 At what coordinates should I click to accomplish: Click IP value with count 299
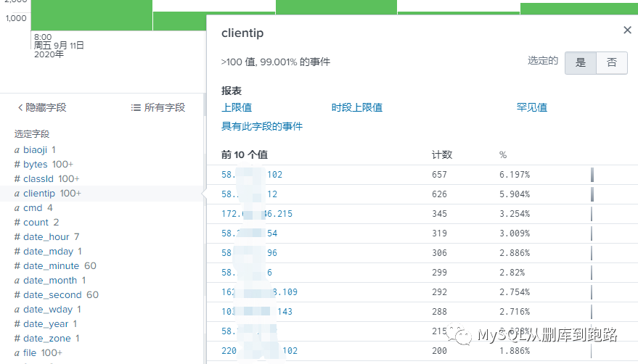click(x=247, y=272)
